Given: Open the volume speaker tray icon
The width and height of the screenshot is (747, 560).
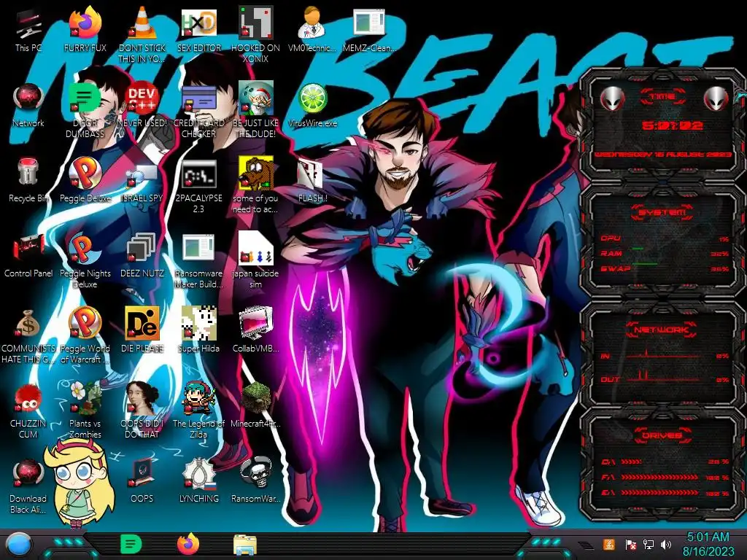Looking at the screenshot, I should pyautogui.click(x=666, y=544).
